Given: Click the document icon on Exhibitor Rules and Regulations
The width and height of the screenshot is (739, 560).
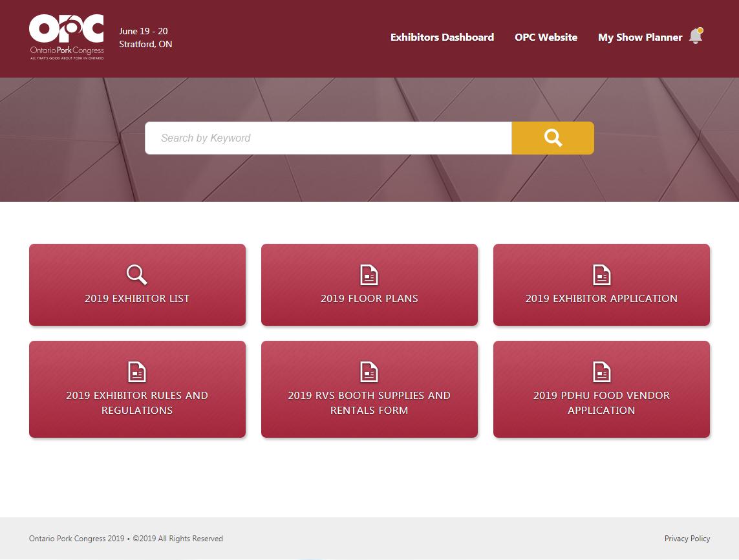Looking at the screenshot, I should coord(136,372).
